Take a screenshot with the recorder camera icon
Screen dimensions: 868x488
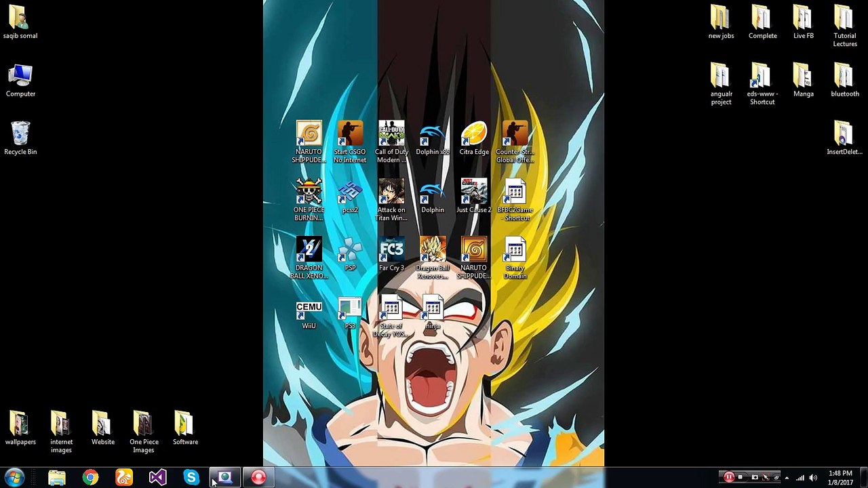[754, 477]
